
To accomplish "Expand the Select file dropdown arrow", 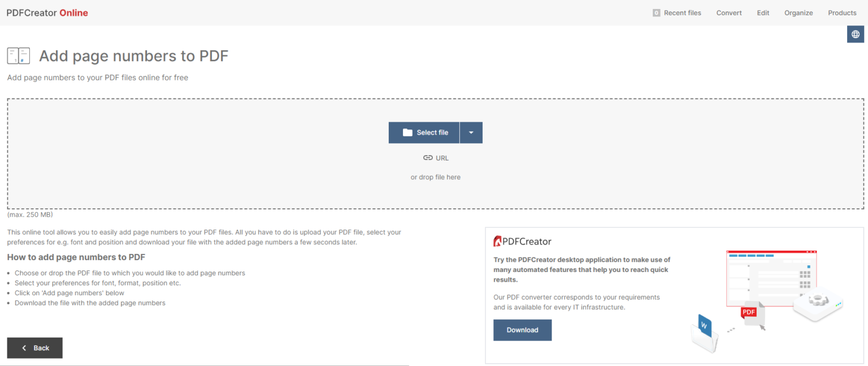I will click(471, 132).
